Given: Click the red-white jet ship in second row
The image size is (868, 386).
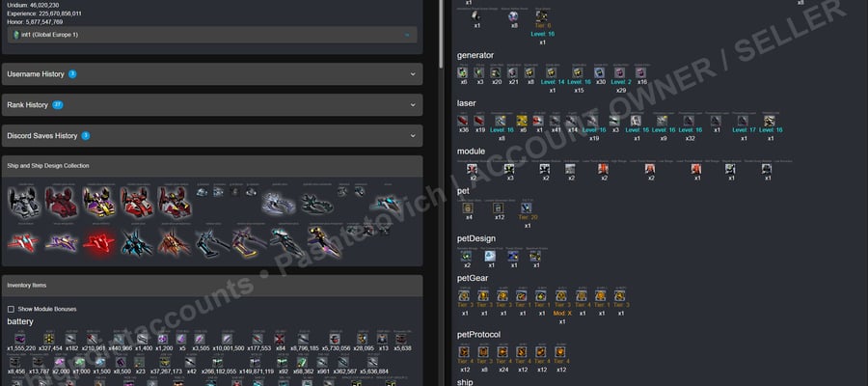Looking at the screenshot, I should 23,243.
